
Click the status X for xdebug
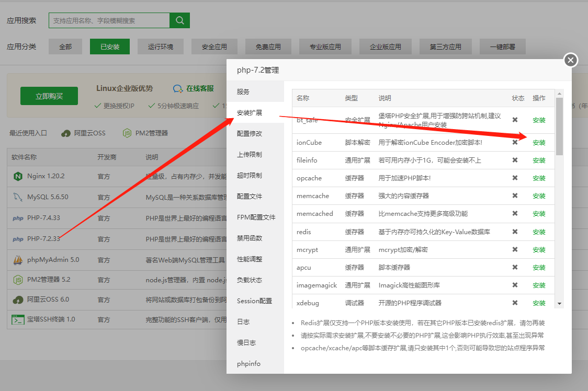click(515, 303)
